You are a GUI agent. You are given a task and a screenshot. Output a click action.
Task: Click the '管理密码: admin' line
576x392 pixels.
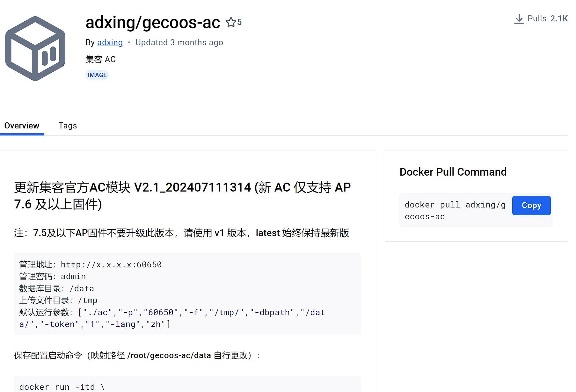[x=53, y=276]
